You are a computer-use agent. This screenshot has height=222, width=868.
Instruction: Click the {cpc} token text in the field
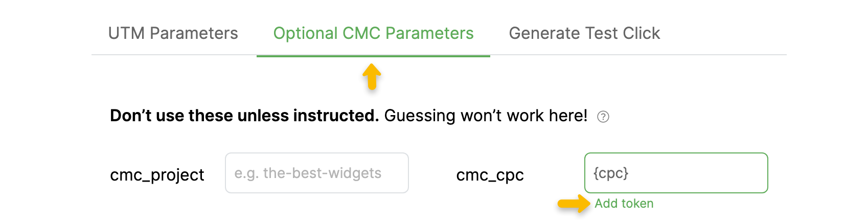point(611,173)
